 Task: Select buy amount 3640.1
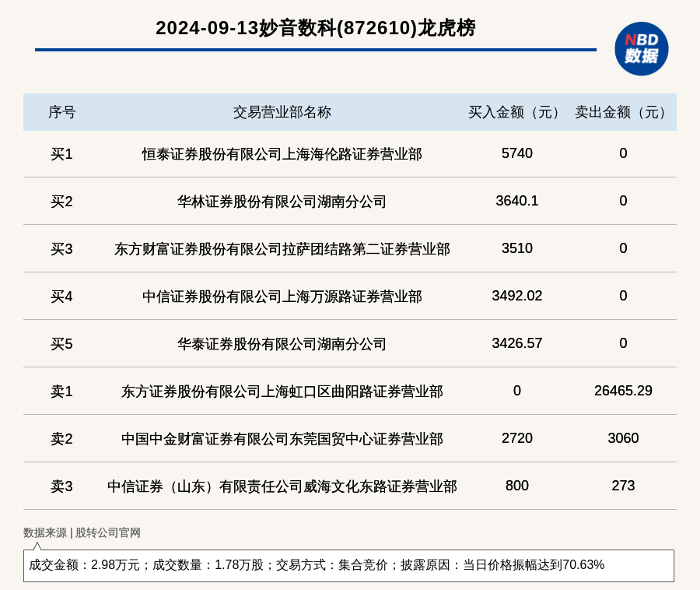click(517, 201)
